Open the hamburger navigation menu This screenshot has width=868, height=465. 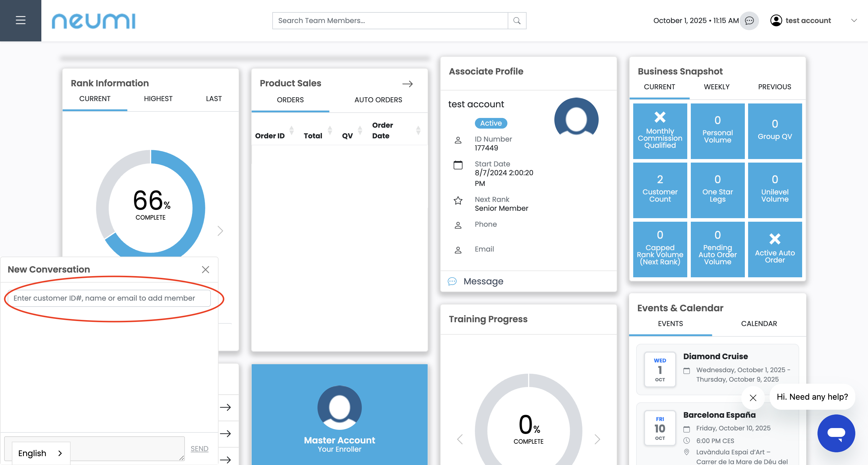click(21, 21)
